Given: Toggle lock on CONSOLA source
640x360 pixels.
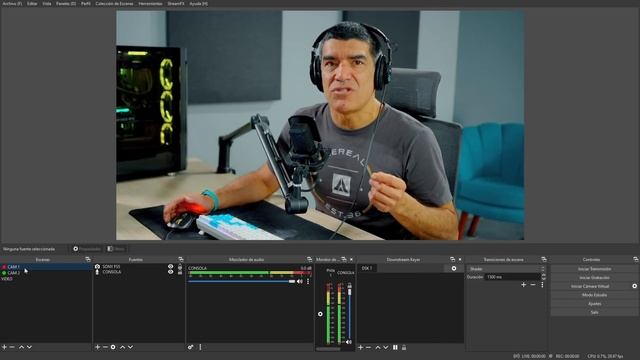Looking at the screenshot, I should tap(180, 272).
